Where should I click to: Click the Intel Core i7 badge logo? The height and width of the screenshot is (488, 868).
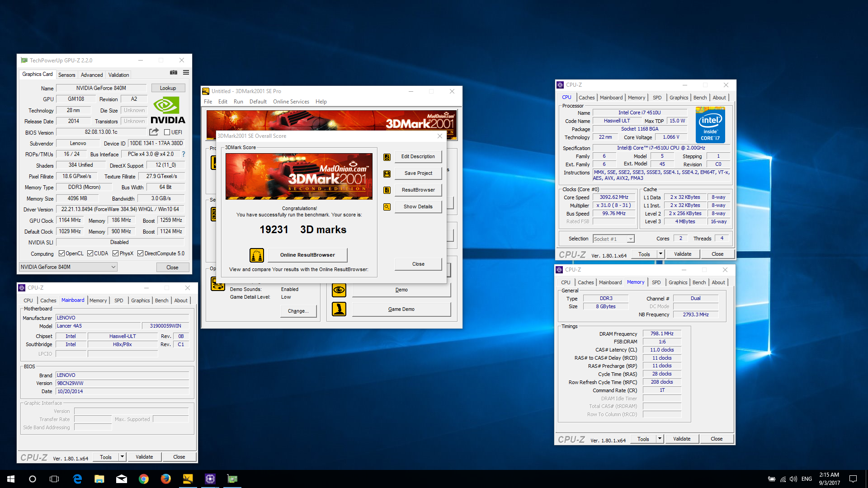click(710, 125)
